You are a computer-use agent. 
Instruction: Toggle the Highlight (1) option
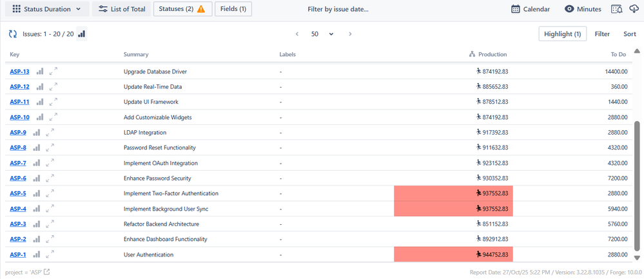click(x=562, y=34)
